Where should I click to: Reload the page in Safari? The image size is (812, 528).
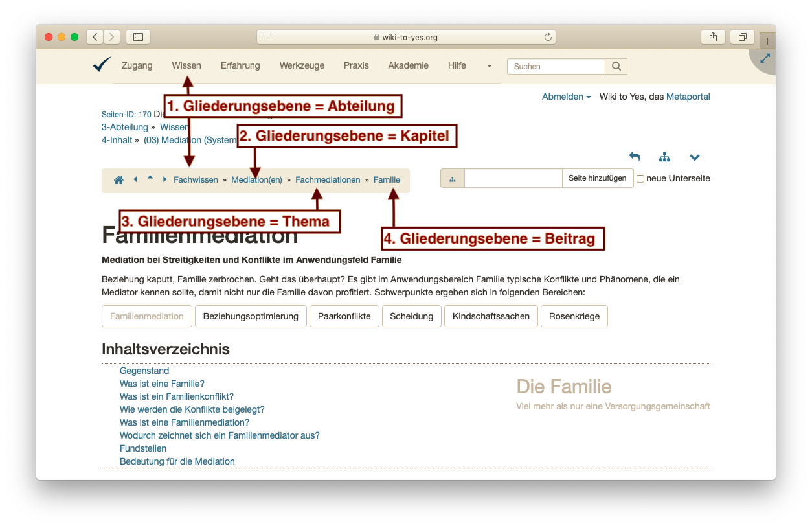click(x=548, y=37)
